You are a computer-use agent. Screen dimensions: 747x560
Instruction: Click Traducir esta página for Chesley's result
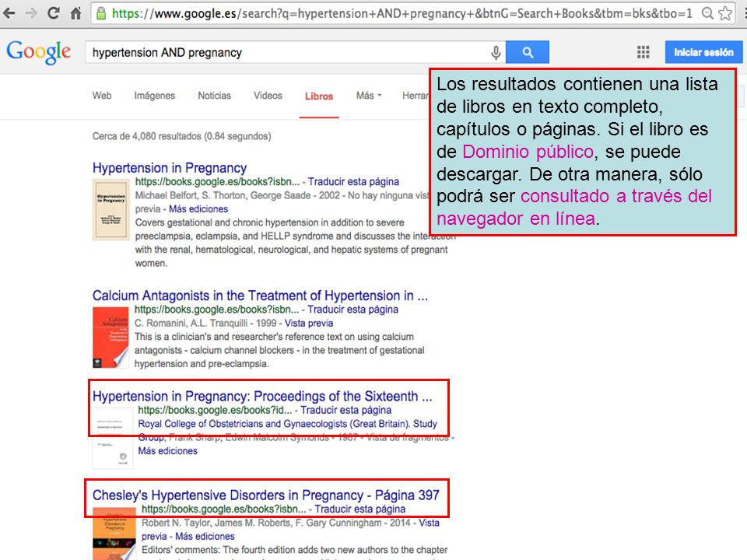pyautogui.click(x=359, y=509)
